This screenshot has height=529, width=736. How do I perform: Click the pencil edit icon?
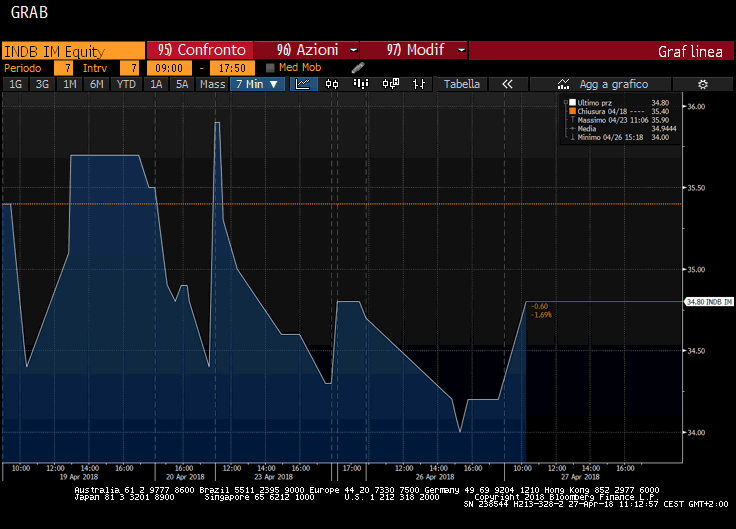(358, 67)
